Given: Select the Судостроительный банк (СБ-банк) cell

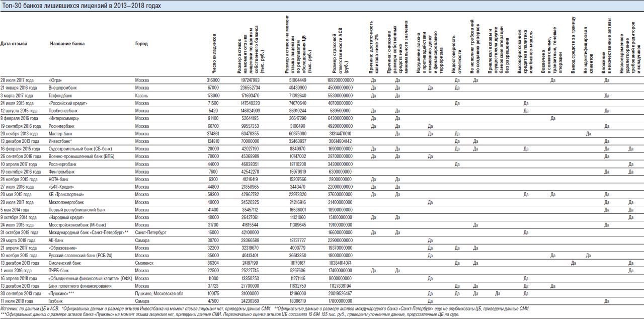Looking at the screenshot, I should click(80, 149).
